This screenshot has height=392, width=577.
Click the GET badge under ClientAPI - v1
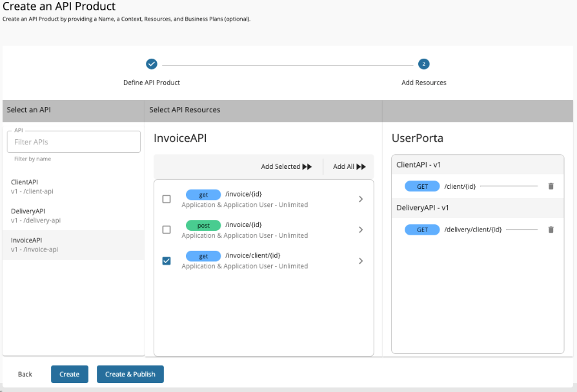pyautogui.click(x=422, y=186)
